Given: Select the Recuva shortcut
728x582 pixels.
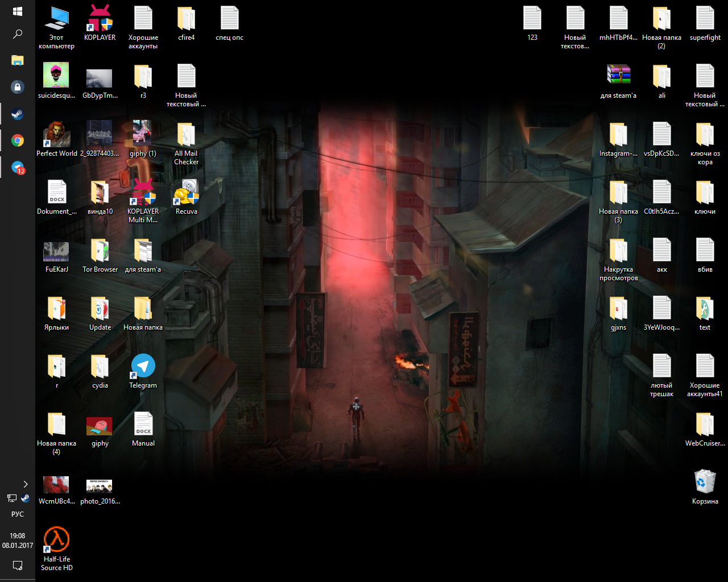Looking at the screenshot, I should click(x=187, y=197).
